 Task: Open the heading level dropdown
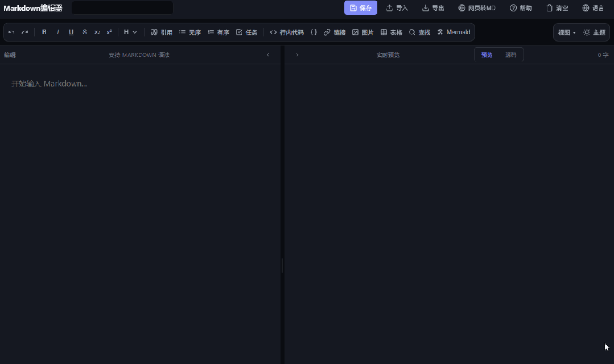[130, 32]
